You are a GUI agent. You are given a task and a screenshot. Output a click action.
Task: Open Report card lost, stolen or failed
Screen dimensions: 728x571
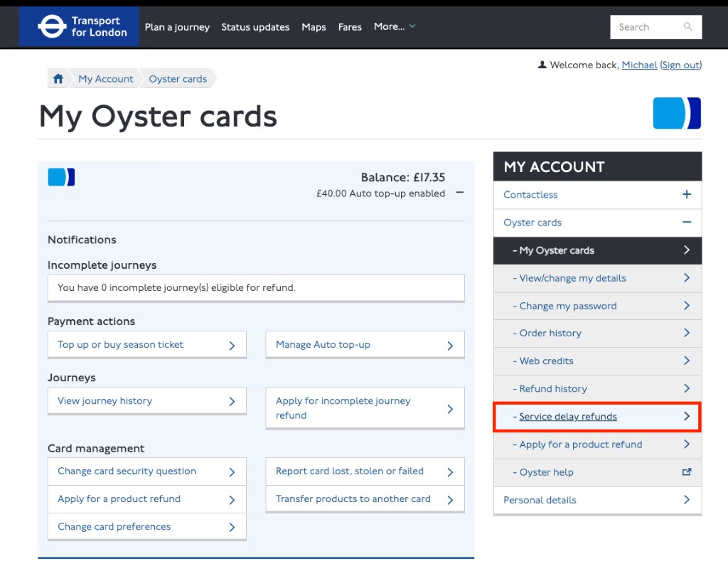pyautogui.click(x=365, y=471)
